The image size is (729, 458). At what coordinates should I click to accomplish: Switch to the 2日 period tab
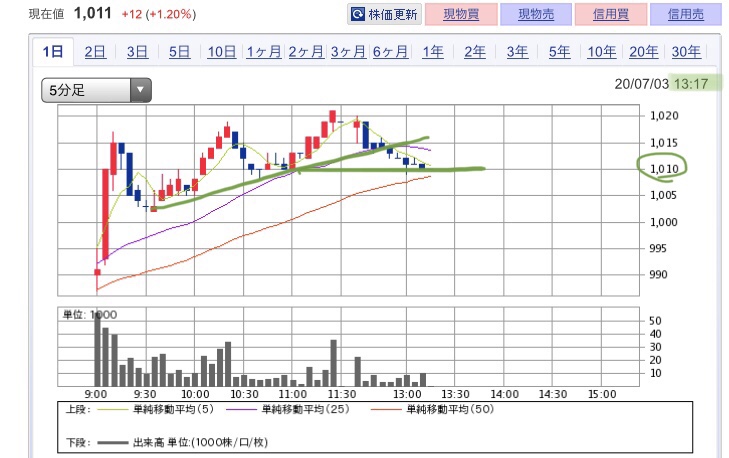tap(95, 52)
